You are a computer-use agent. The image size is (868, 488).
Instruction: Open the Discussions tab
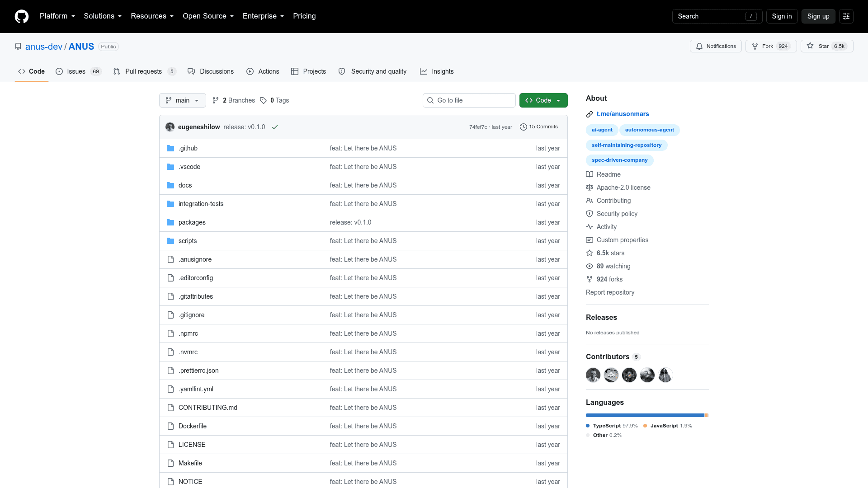tap(211, 71)
